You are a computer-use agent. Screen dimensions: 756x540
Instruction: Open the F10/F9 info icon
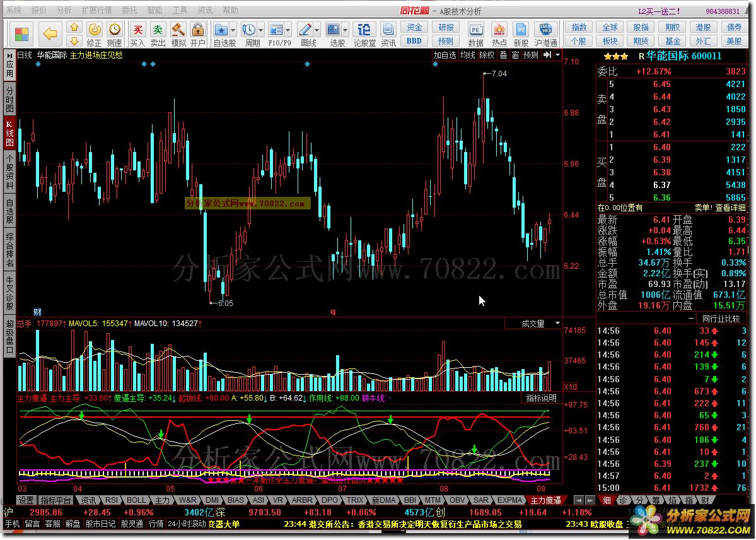pos(276,30)
